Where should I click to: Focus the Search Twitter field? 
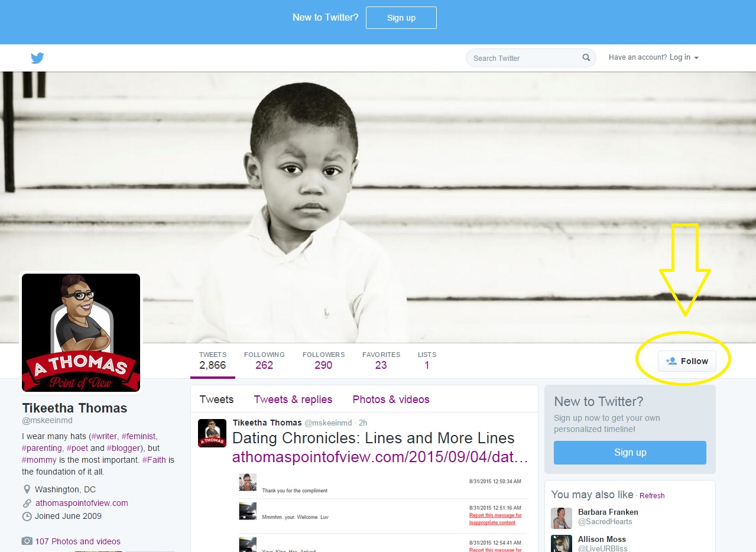[523, 58]
